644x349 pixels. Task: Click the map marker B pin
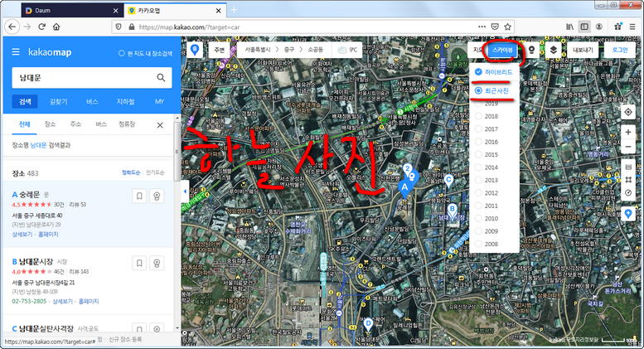453,211
